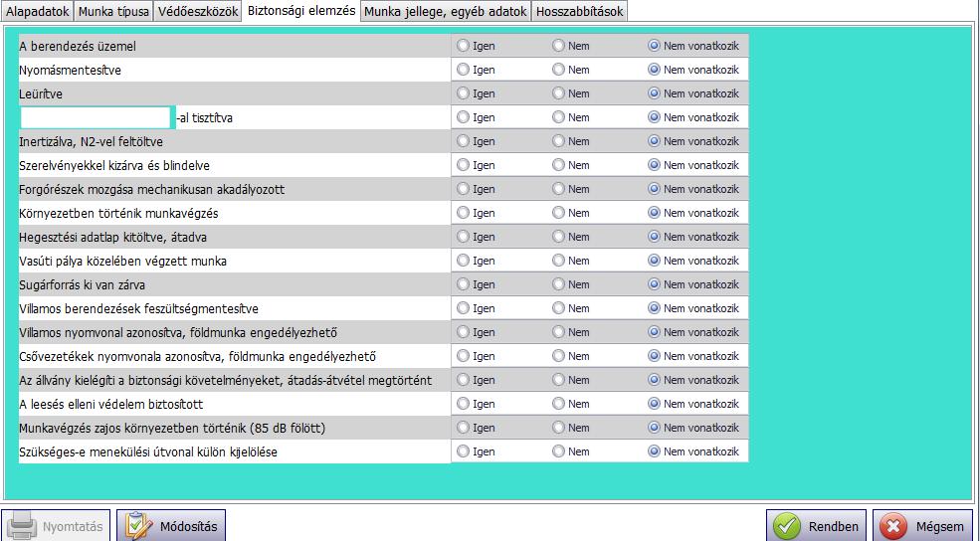Set the 'Az állvány kielégíti' row to Nem
Viewport: 980px width, 541px height.
click(571, 379)
